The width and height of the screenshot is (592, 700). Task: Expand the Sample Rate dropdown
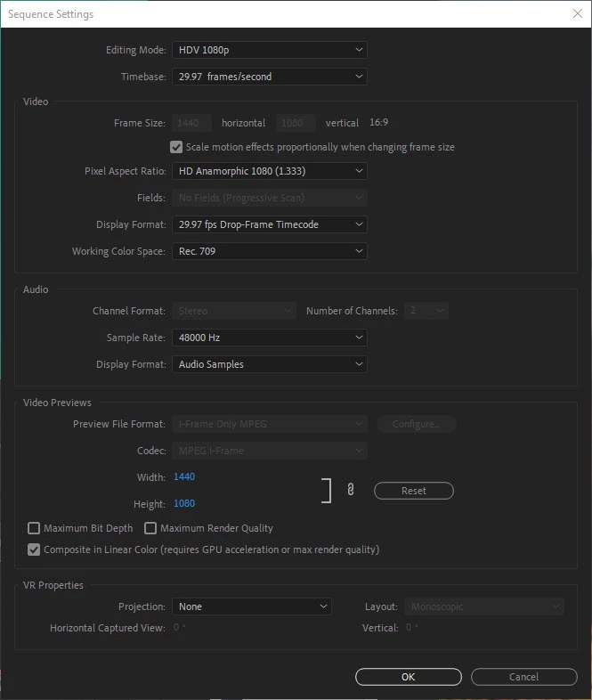point(270,338)
